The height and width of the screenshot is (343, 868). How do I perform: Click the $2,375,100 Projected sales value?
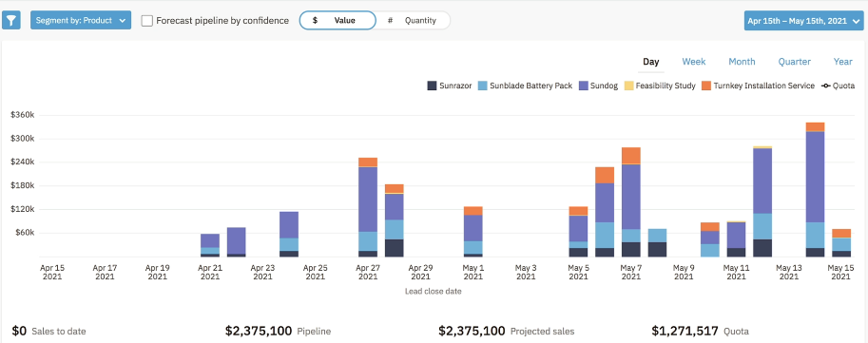472,331
